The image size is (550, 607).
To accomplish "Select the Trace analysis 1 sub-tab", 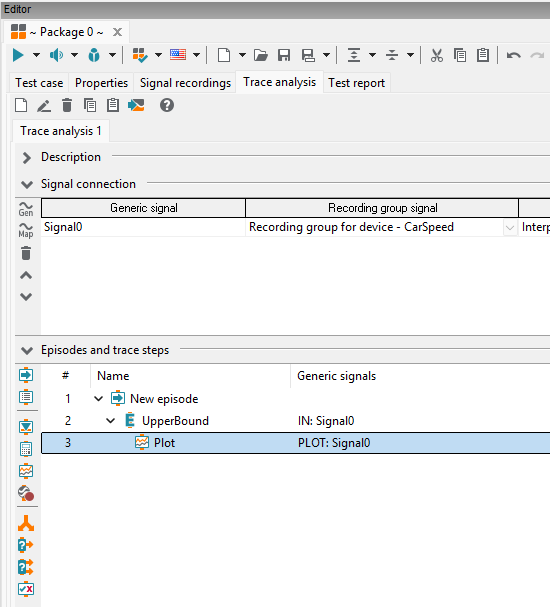I will tap(61, 131).
